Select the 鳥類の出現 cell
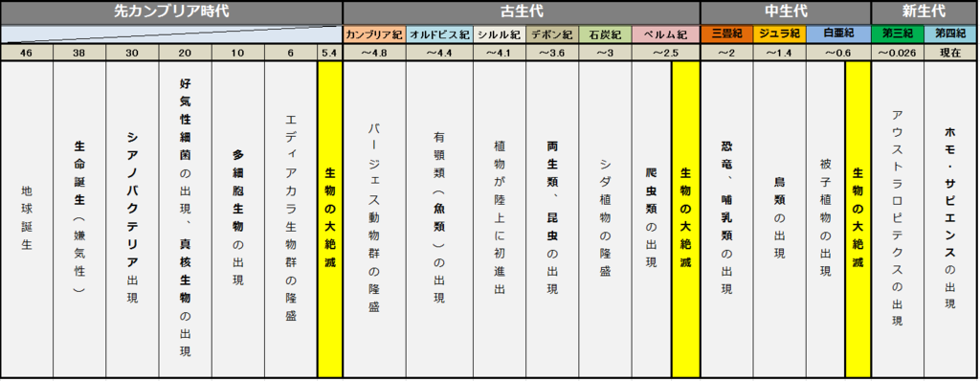 click(779, 219)
